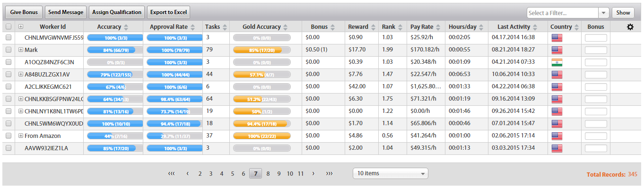This screenshot has width=644, height=188.
Task: Toggle the select-all header checkbox
Action: pyautogui.click(x=9, y=27)
